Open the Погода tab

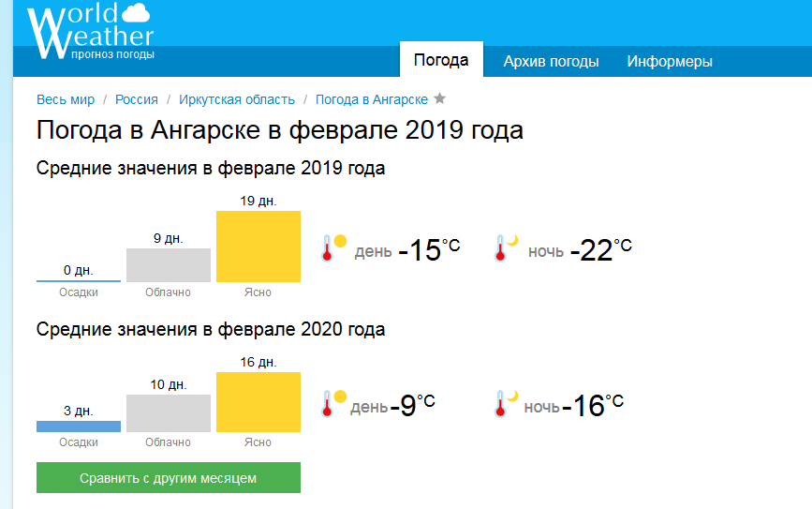[x=441, y=61]
